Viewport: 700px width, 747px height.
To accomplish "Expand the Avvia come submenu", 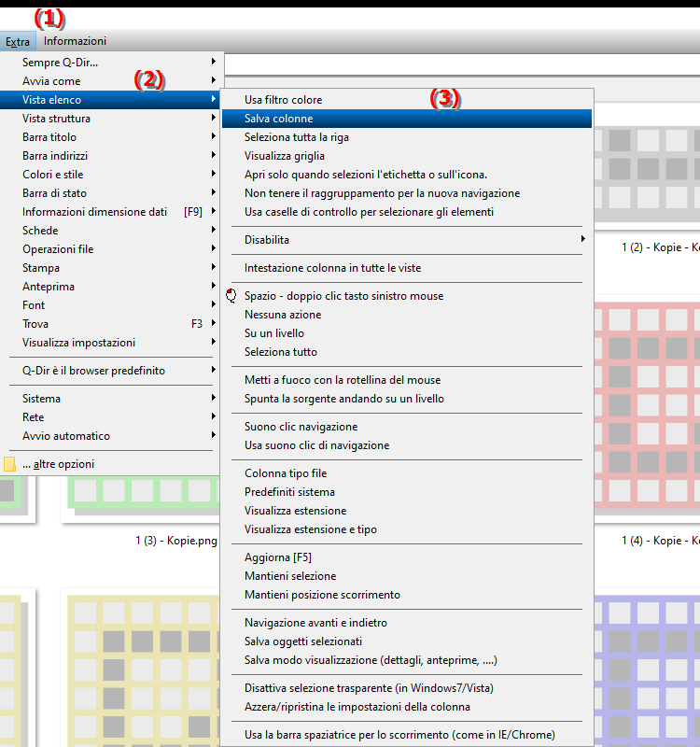I will tap(110, 81).
